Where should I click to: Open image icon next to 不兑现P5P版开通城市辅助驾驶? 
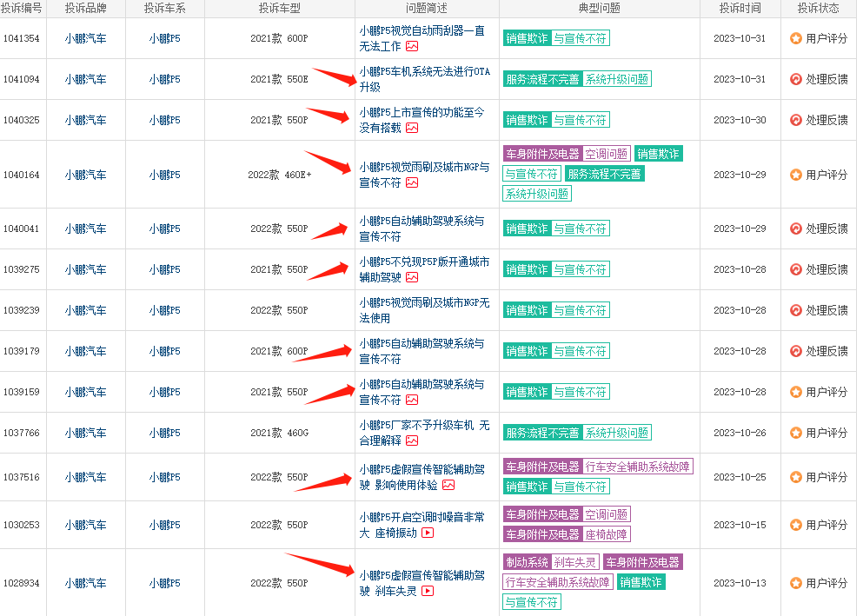[x=412, y=277]
